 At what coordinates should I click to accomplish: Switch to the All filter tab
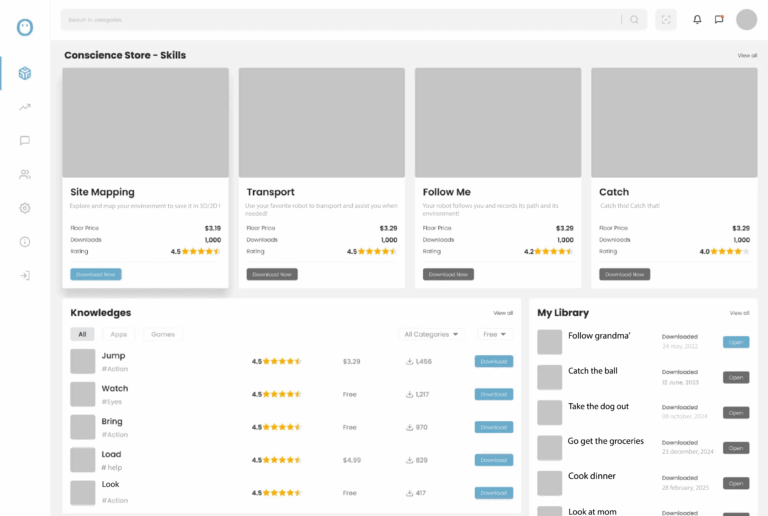(x=82, y=334)
